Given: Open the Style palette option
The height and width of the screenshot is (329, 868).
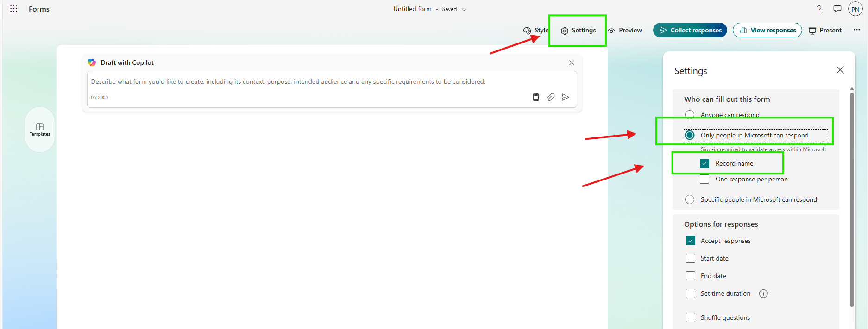Looking at the screenshot, I should pos(536,31).
